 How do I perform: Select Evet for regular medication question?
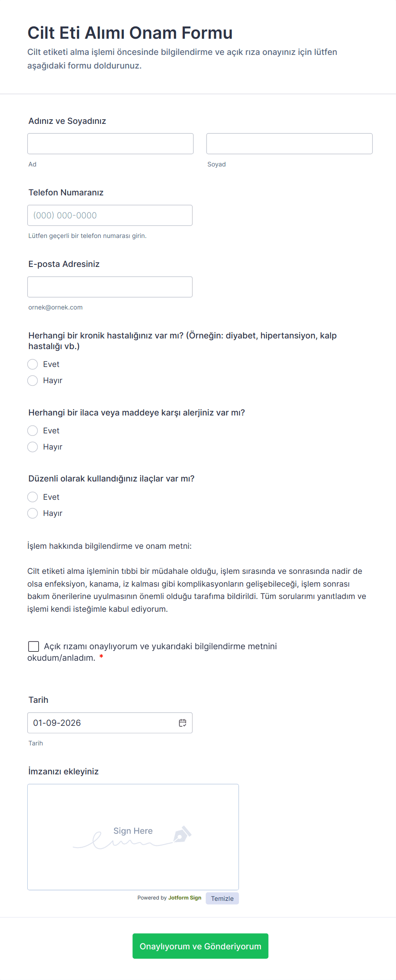click(32, 497)
